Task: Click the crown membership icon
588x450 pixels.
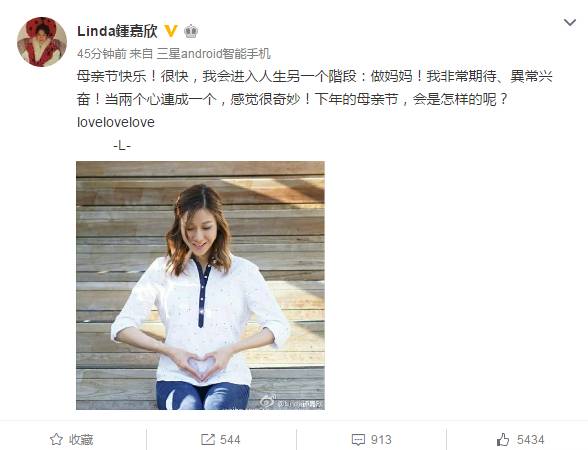Action: [191, 32]
